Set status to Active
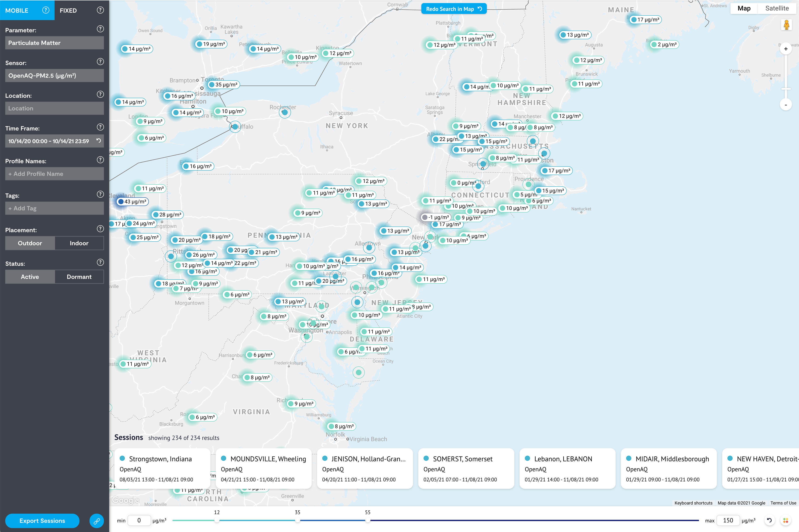 [30, 277]
